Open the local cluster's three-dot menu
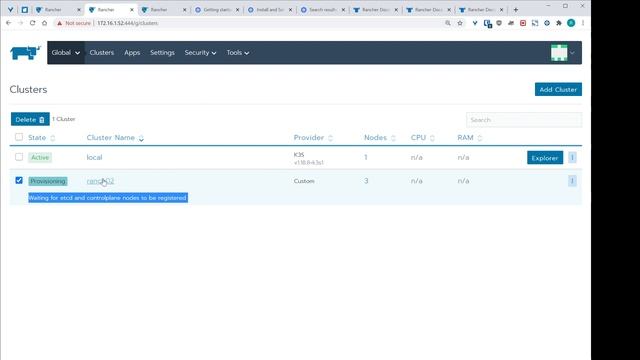This screenshot has width=640, height=360. point(572,157)
